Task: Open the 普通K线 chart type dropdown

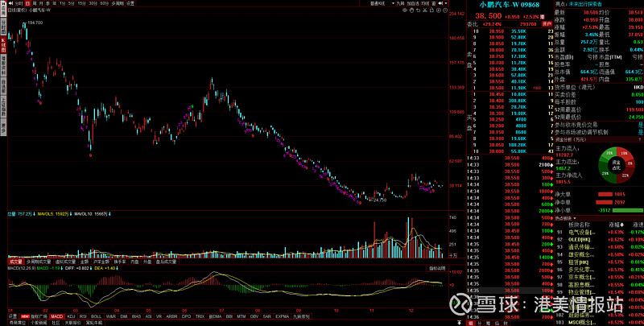Action: [382, 3]
